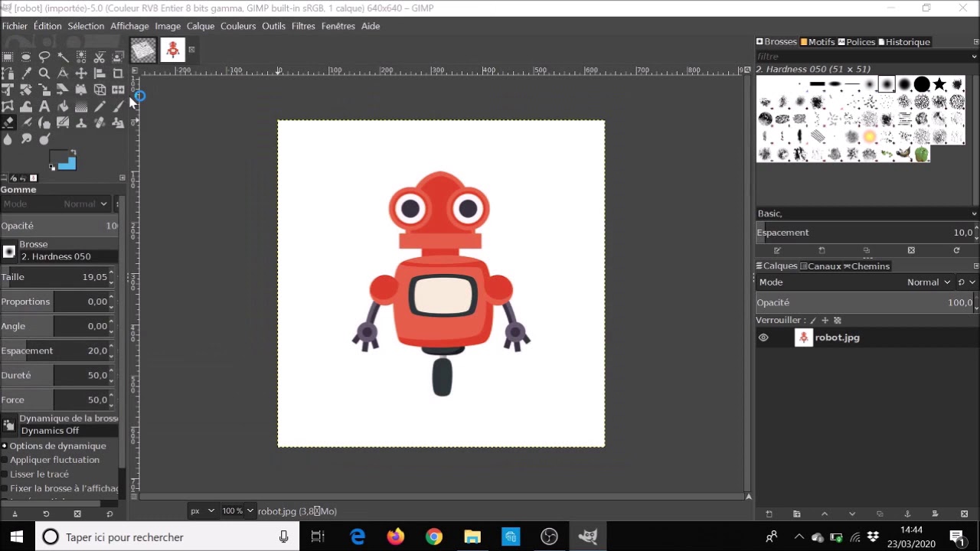
Task: Select the Measure compass tool
Action: [x=63, y=73]
